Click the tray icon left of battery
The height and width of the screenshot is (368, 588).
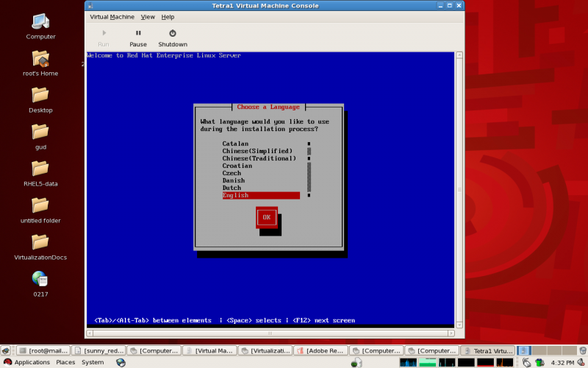click(x=527, y=362)
